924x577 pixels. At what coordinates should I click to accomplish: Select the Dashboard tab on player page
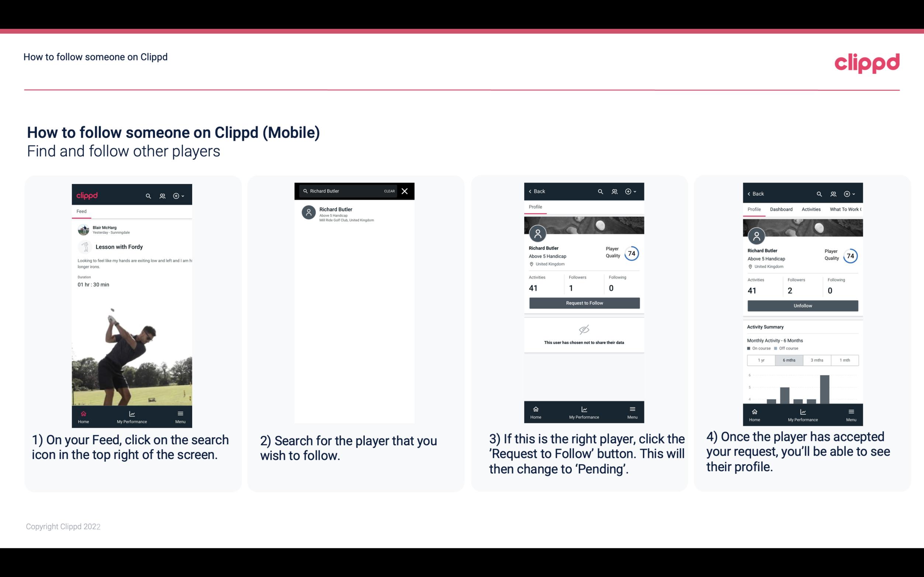pyautogui.click(x=782, y=209)
